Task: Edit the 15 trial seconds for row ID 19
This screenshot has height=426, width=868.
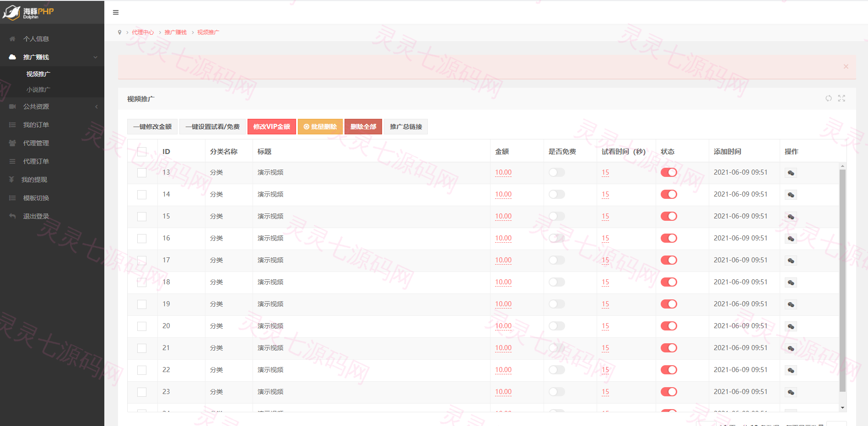Action: coord(605,304)
